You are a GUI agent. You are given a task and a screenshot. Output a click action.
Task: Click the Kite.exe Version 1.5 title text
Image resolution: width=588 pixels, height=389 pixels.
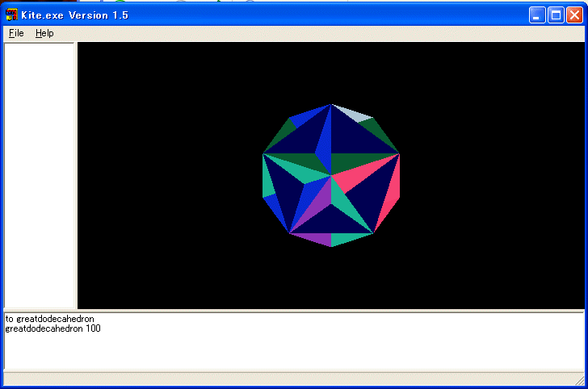[x=74, y=15]
